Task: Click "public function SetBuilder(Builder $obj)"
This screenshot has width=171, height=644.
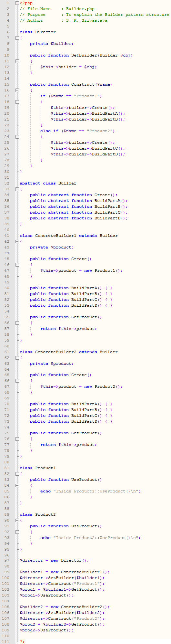Action: click(81, 55)
